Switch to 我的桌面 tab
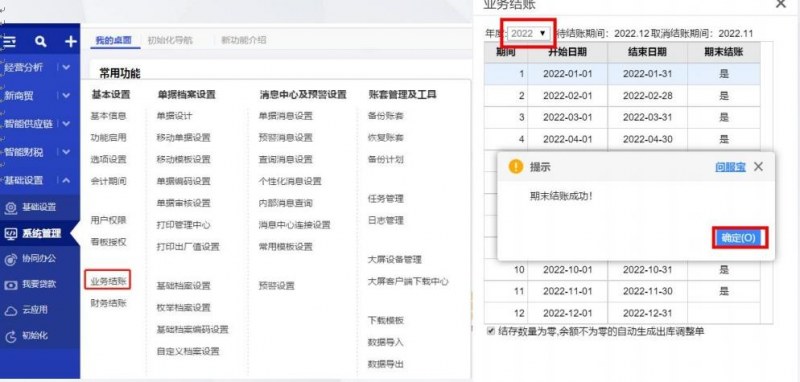Viewport: 800px width, 382px height. click(x=113, y=40)
